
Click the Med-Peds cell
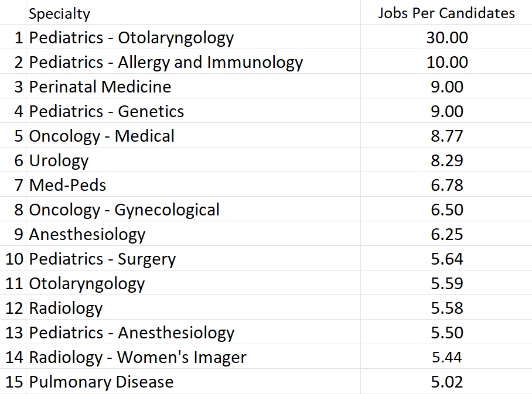pyautogui.click(x=193, y=184)
